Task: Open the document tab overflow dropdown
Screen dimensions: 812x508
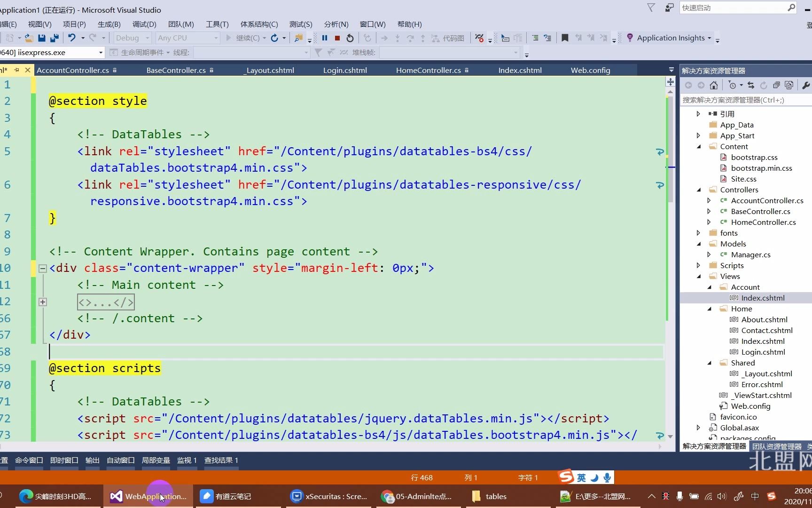Action: [671, 70]
